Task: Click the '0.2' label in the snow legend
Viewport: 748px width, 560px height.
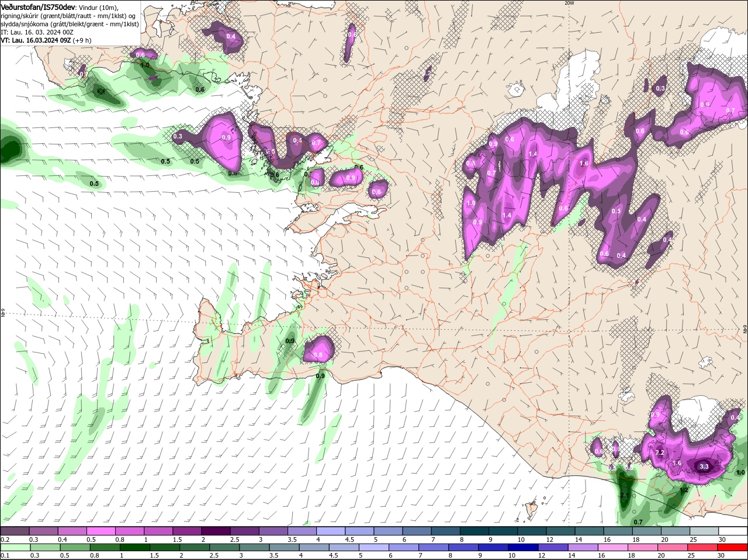Action: (x=5, y=540)
